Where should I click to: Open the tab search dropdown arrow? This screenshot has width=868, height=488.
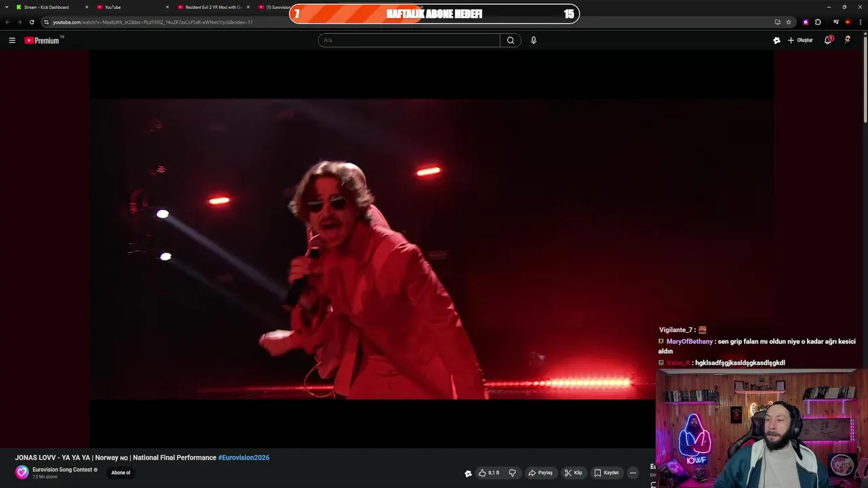click(6, 7)
